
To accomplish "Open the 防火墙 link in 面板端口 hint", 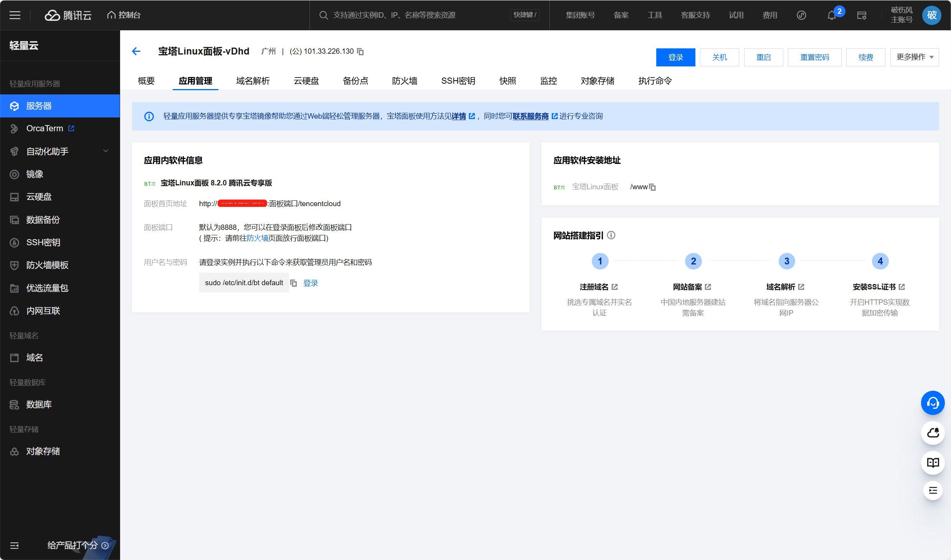I will pos(258,238).
